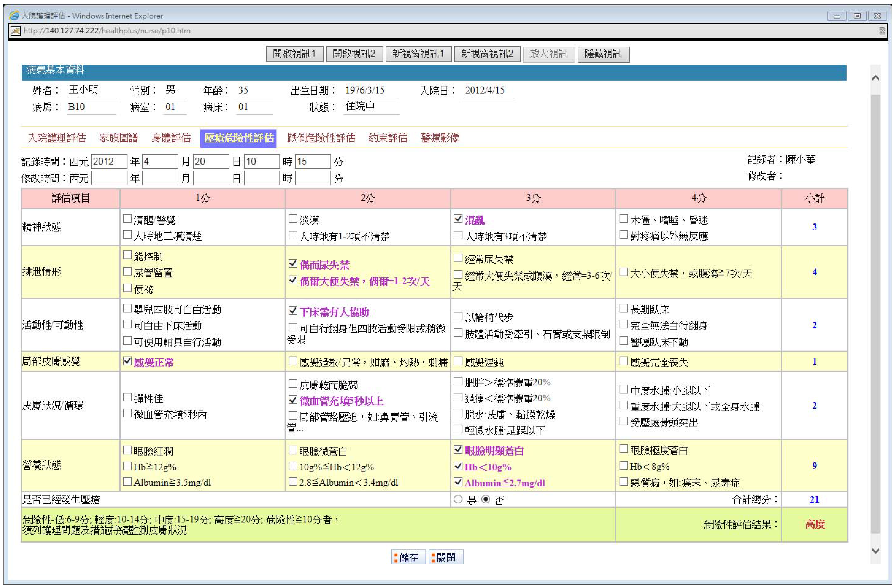The height and width of the screenshot is (588, 892).
Task: Select the 是 radio button for pressure sore
Action: tap(458, 499)
